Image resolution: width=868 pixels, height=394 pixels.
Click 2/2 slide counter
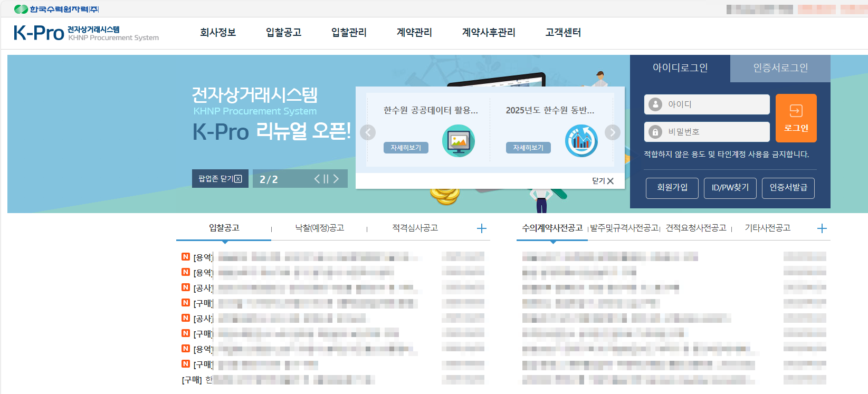pyautogui.click(x=269, y=179)
